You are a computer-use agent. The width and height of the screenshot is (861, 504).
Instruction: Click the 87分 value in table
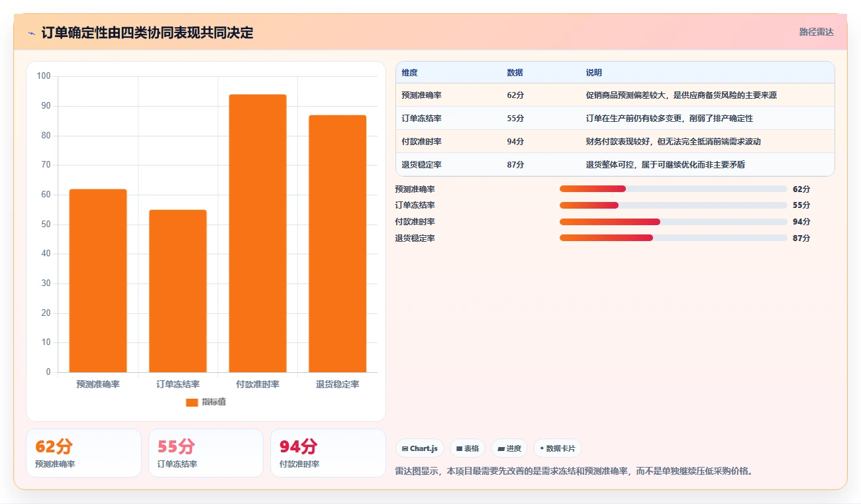pyautogui.click(x=515, y=165)
